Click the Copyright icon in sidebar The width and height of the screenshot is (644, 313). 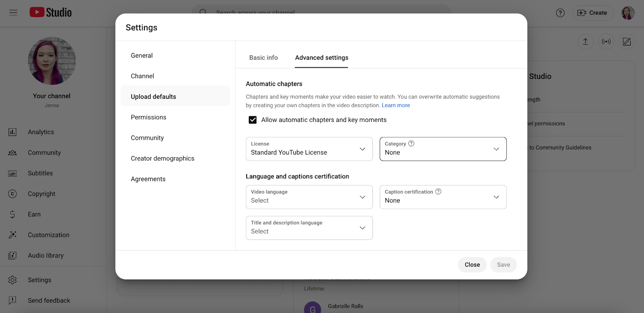pos(12,194)
